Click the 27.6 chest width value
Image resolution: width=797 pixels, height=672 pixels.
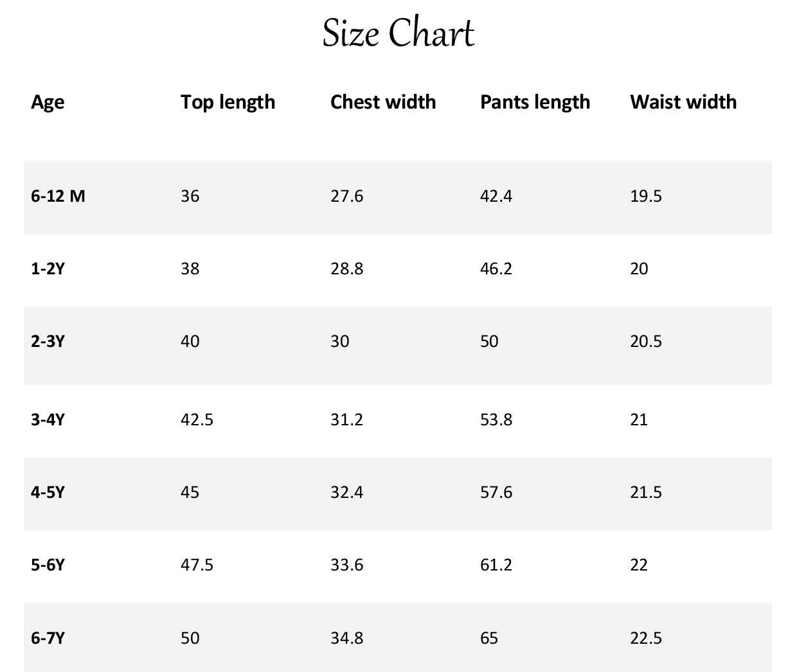pos(346,196)
